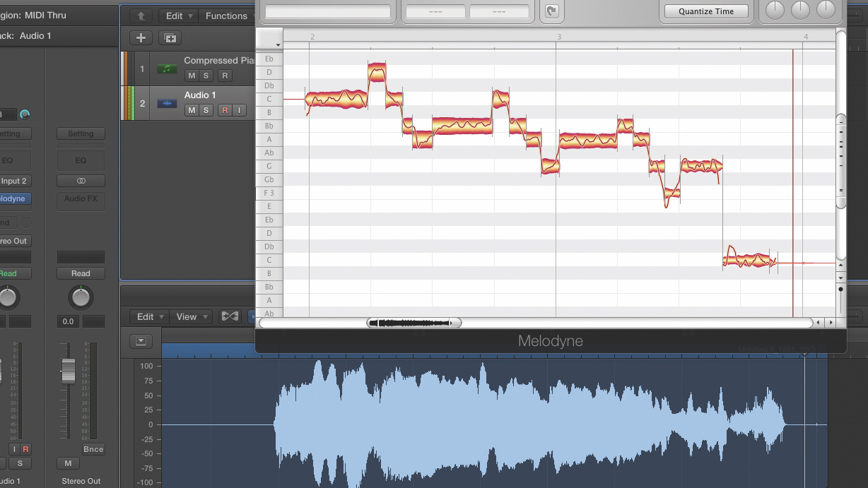The image size is (868, 488).
Task: Click the empty Melodyne text field
Action: (328, 12)
